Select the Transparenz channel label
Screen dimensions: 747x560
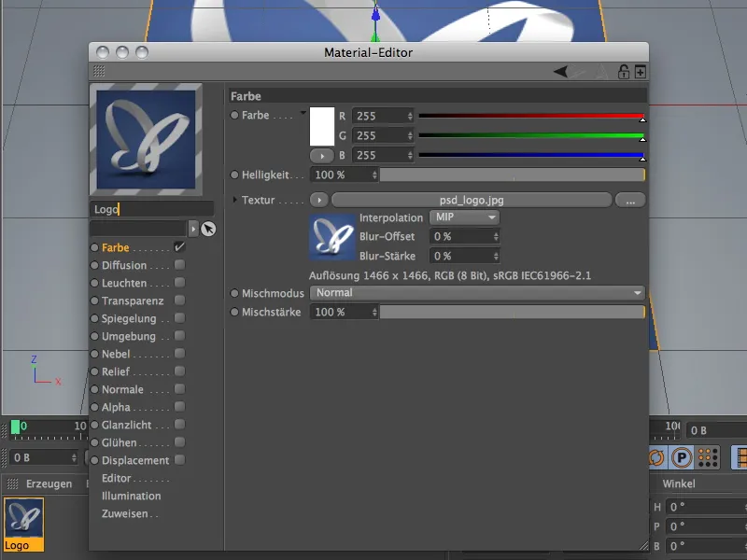pos(133,301)
